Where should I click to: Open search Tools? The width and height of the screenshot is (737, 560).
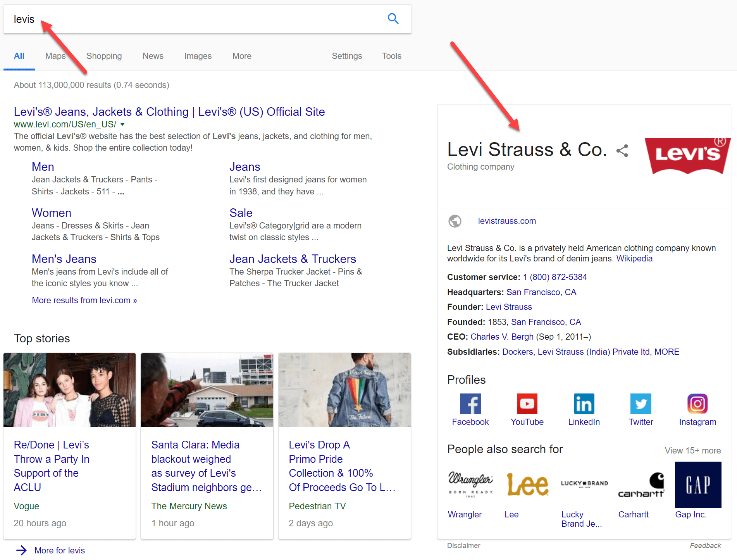[392, 56]
